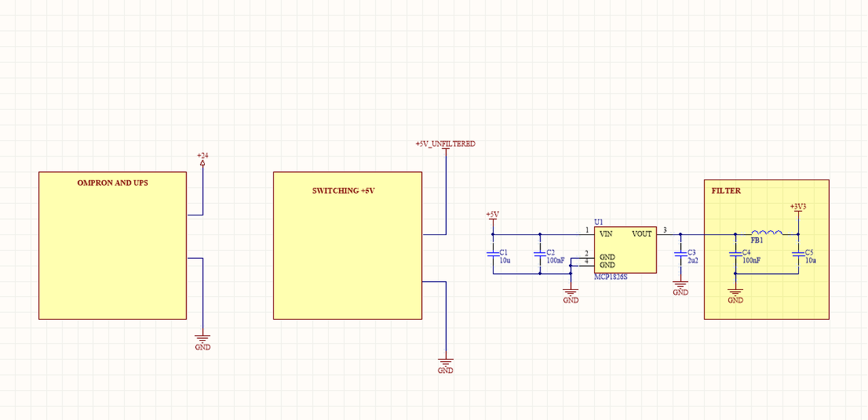Viewport: 868px width, 420px height.
Task: Select capacitor C2 100nF symbol
Action: coord(540,254)
